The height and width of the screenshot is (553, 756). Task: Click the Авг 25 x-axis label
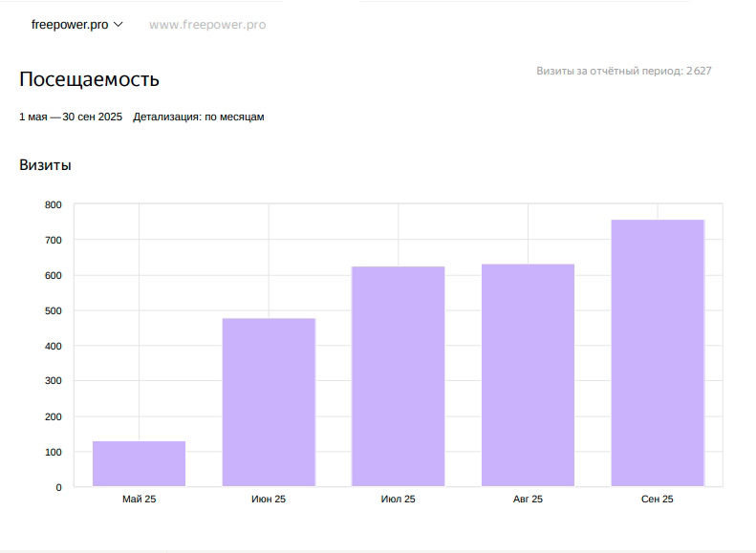528,500
